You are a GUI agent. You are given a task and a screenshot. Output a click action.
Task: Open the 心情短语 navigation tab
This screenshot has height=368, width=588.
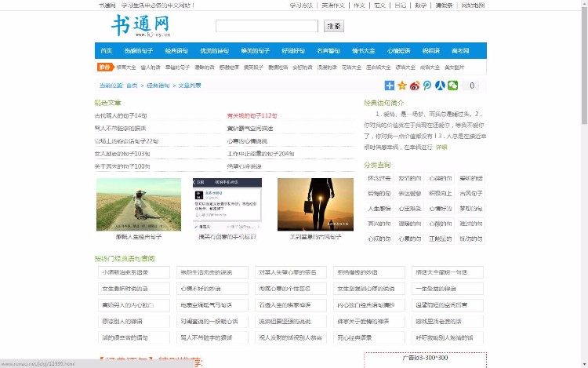[x=398, y=51]
